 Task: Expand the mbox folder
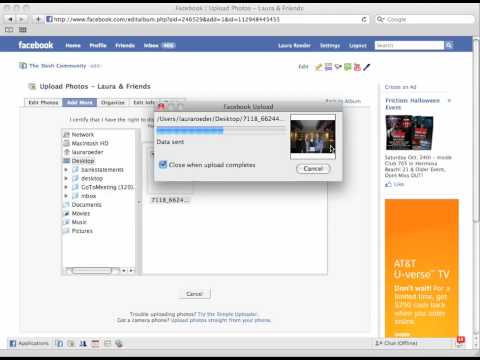pyautogui.click(x=66, y=196)
